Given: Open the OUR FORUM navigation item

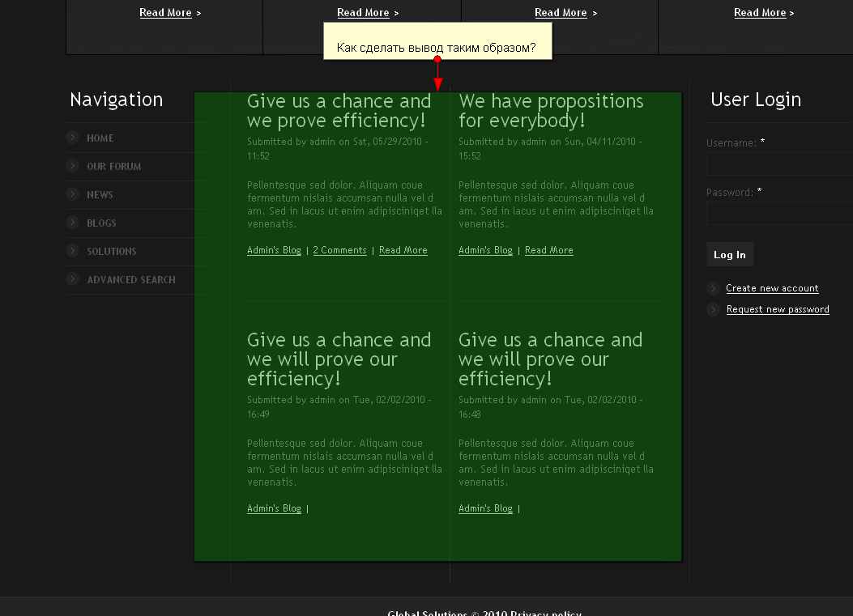Looking at the screenshot, I should click(x=114, y=166).
